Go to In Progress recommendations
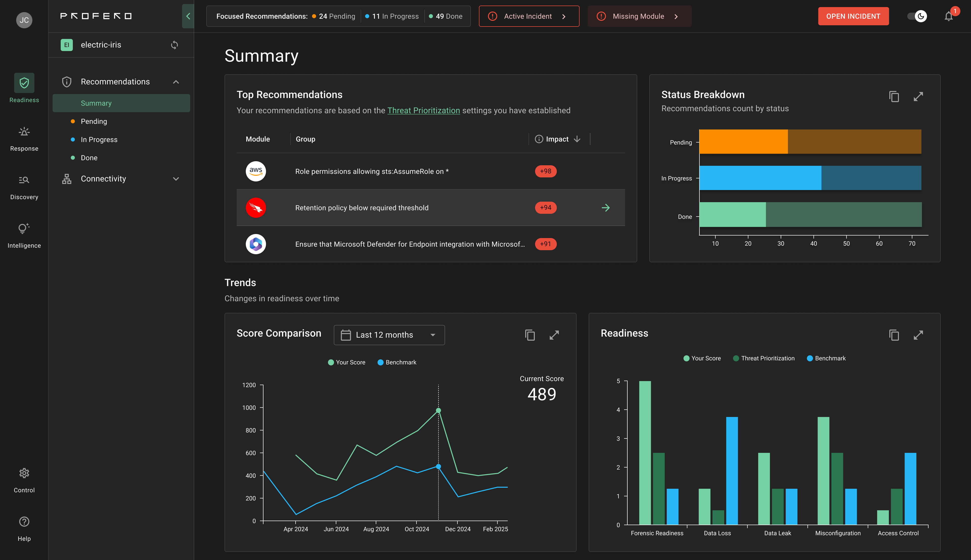 99,139
